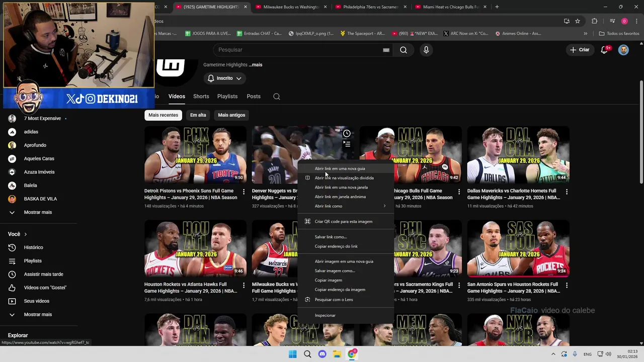Viewport: 644px width, 362px height.
Task: Open more options for Rockets vs Hawks video
Action: click(244, 286)
